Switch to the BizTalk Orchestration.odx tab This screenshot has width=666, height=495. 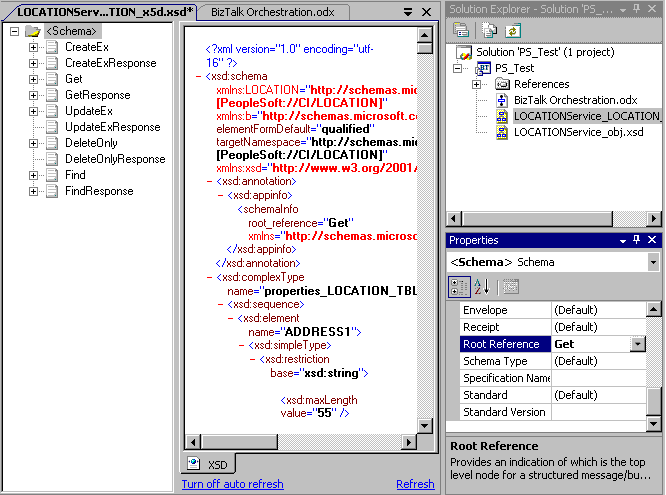273,12
